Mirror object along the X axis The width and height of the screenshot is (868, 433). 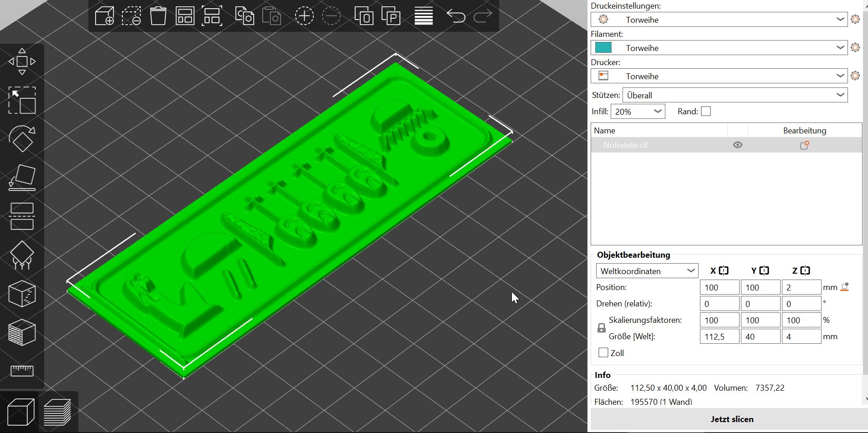724,270
